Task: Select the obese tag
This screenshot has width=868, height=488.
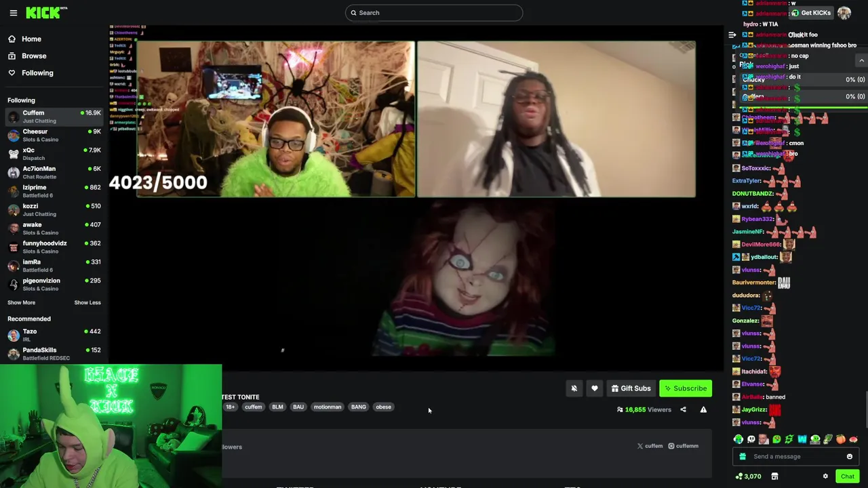Action: pyautogui.click(x=384, y=407)
